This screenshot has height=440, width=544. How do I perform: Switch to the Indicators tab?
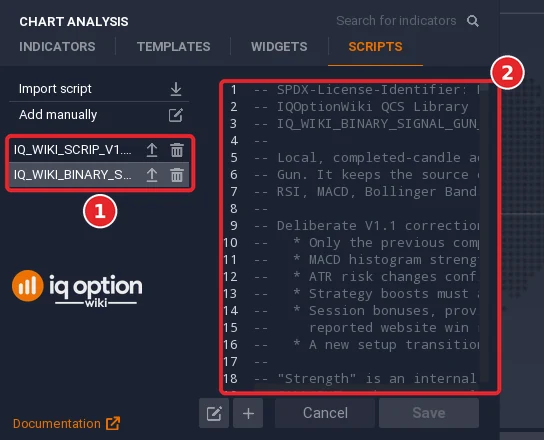pos(57,47)
